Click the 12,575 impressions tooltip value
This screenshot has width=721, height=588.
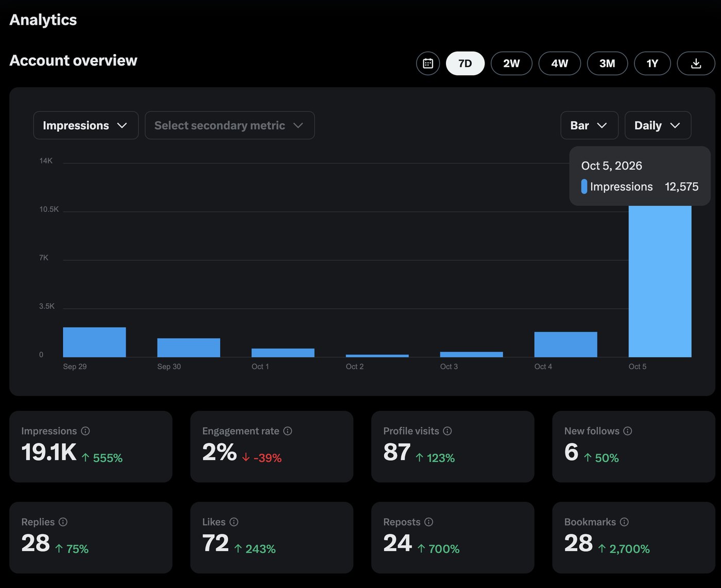tap(682, 186)
